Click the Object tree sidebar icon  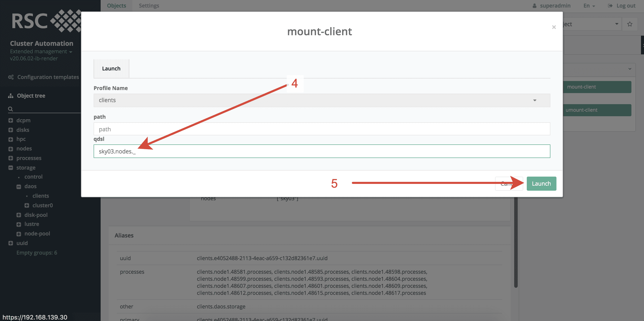[x=11, y=96]
